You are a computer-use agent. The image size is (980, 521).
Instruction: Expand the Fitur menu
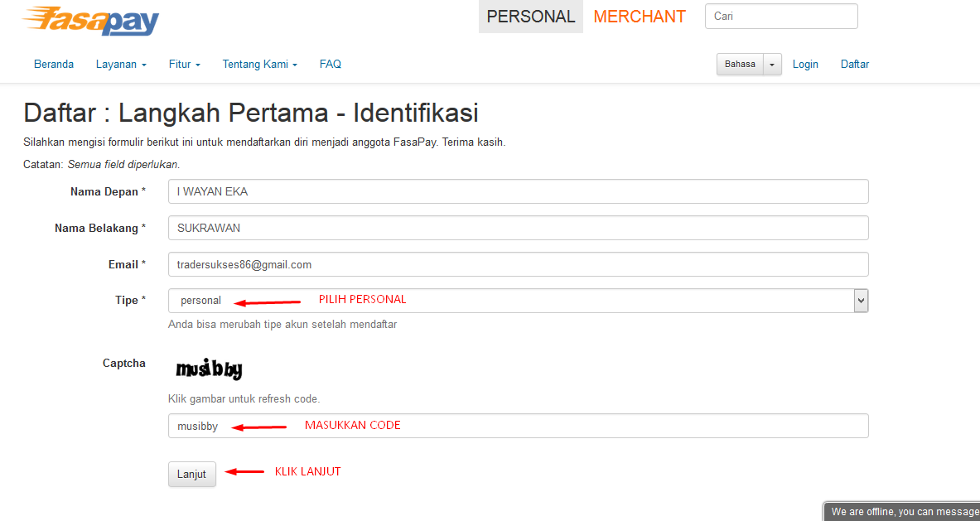[x=185, y=65]
